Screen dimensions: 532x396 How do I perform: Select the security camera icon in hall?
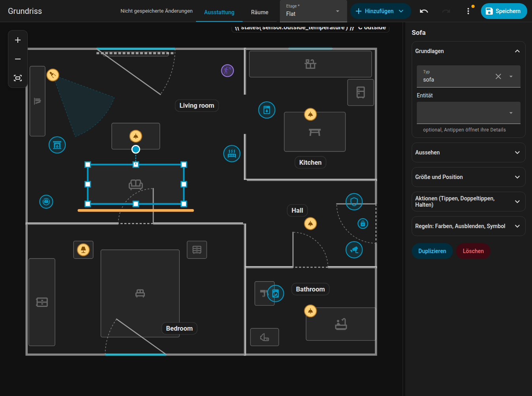[x=354, y=249]
